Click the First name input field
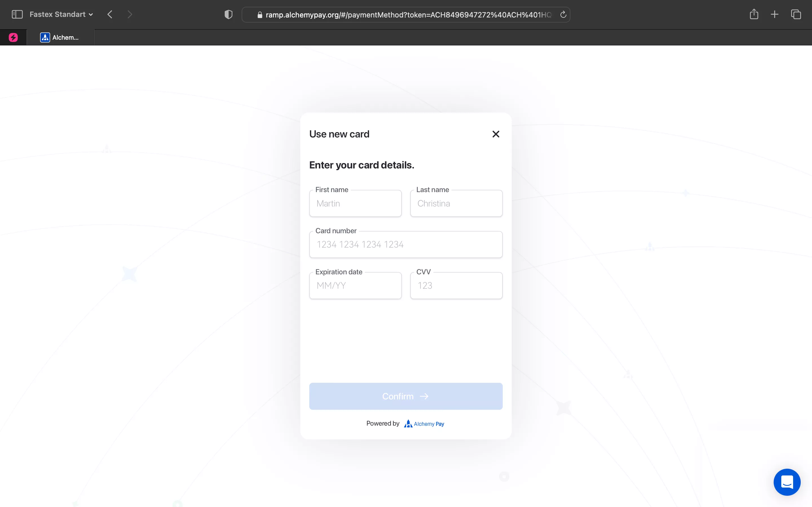The image size is (812, 507). [356, 203]
